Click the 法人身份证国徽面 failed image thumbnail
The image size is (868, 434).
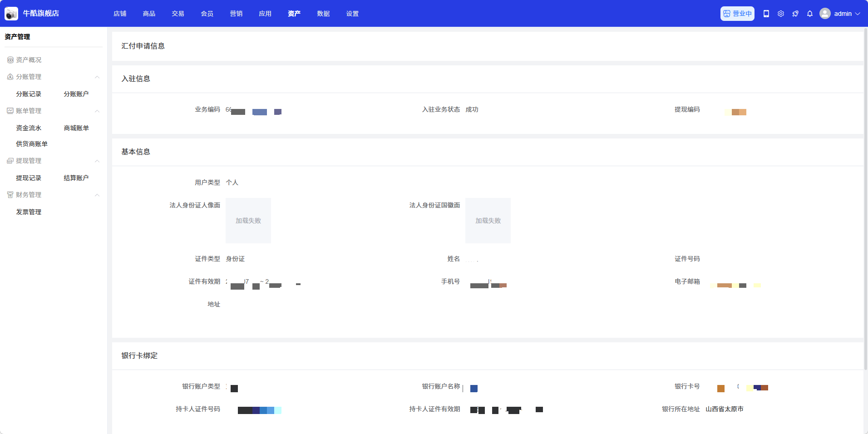pyautogui.click(x=488, y=221)
